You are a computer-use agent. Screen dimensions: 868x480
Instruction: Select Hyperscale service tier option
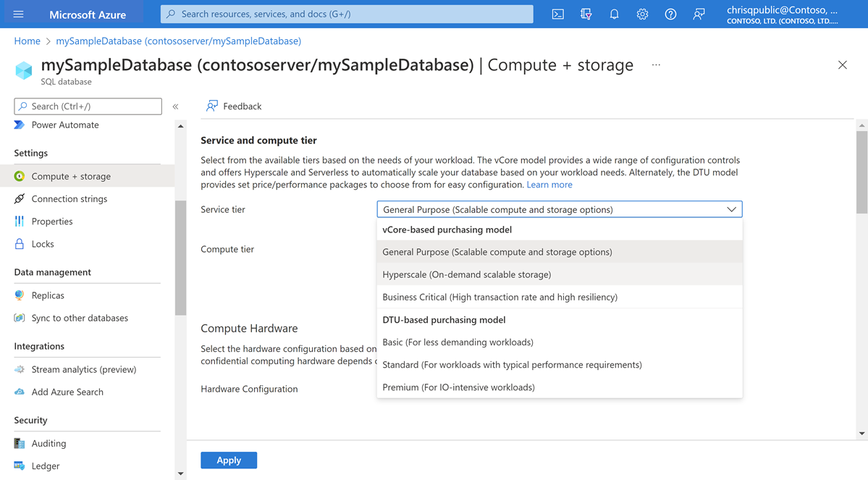click(x=467, y=274)
